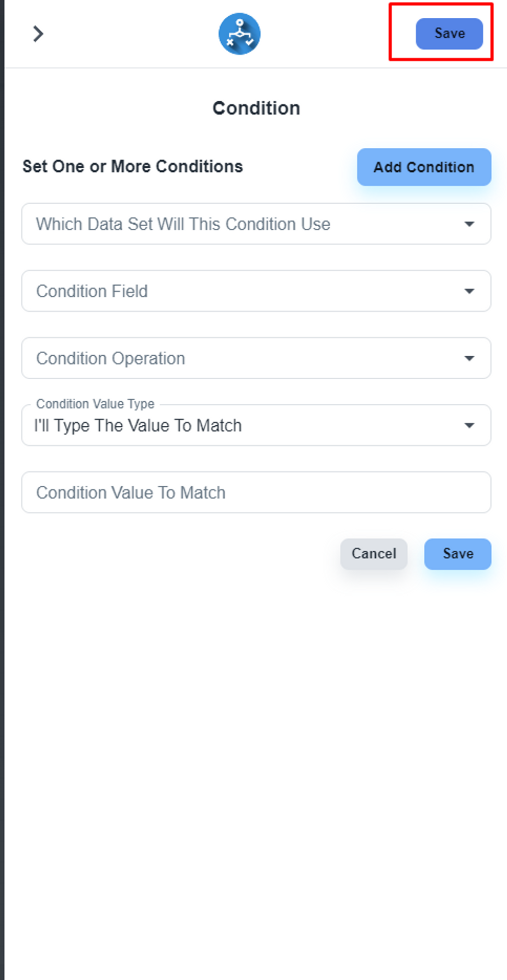This screenshot has width=507, height=980.
Task: Click the Condition panel heading
Action: point(256,108)
